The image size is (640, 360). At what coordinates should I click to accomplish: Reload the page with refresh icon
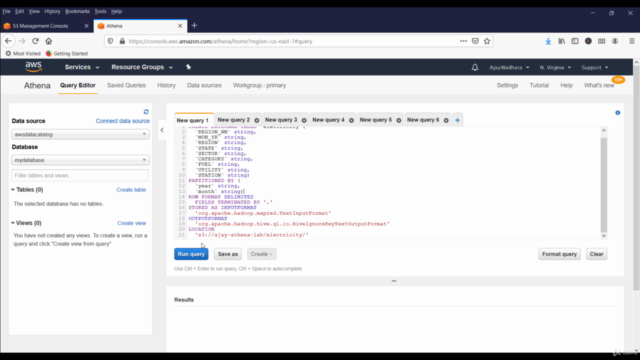[x=36, y=41]
